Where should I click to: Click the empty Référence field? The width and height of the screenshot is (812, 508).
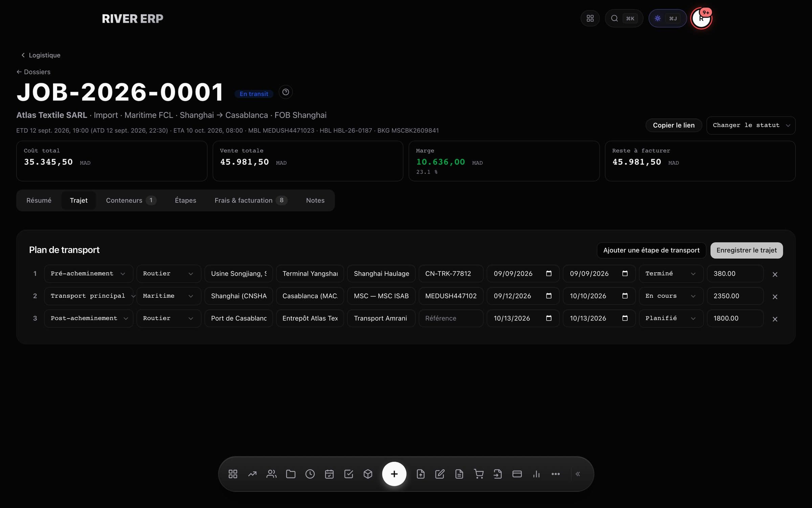click(451, 318)
